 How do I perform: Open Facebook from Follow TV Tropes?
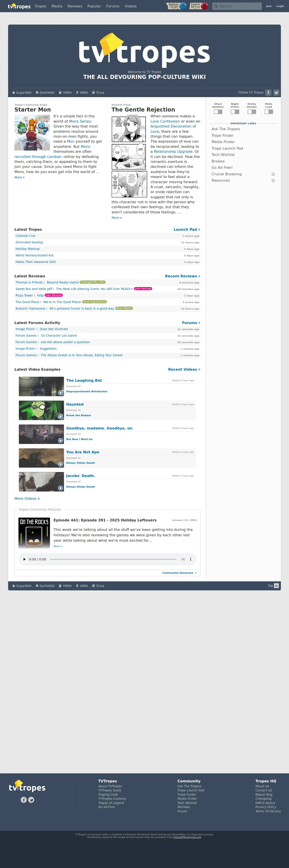pyautogui.click(x=268, y=93)
